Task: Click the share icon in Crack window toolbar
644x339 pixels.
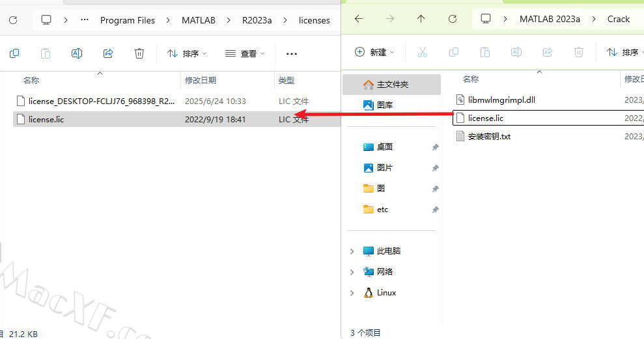Action: 548,52
